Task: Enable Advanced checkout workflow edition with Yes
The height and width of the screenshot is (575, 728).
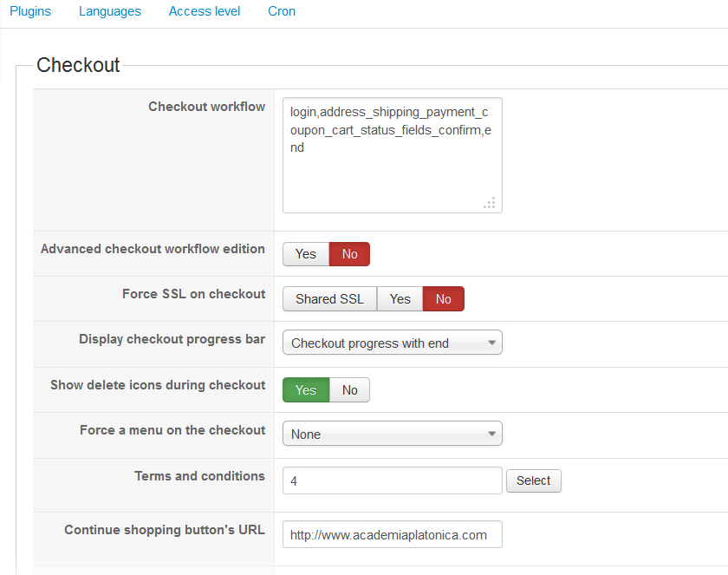Action: [x=306, y=254]
